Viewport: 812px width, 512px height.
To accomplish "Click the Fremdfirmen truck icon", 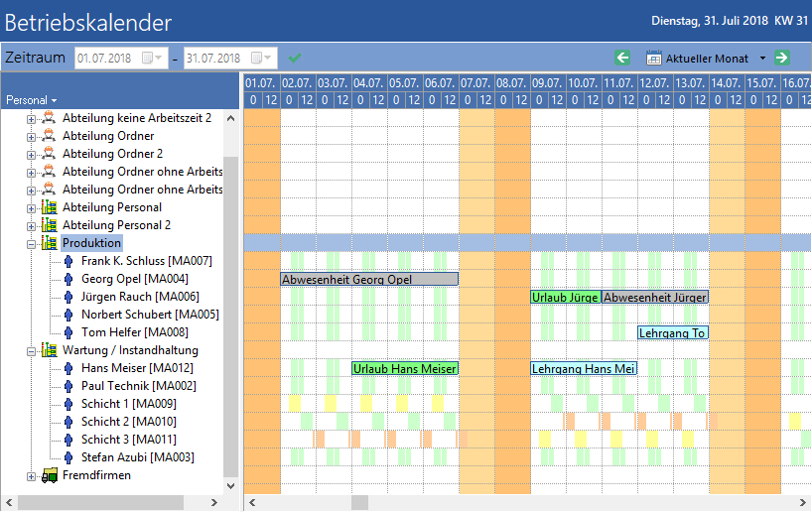I will [x=50, y=475].
